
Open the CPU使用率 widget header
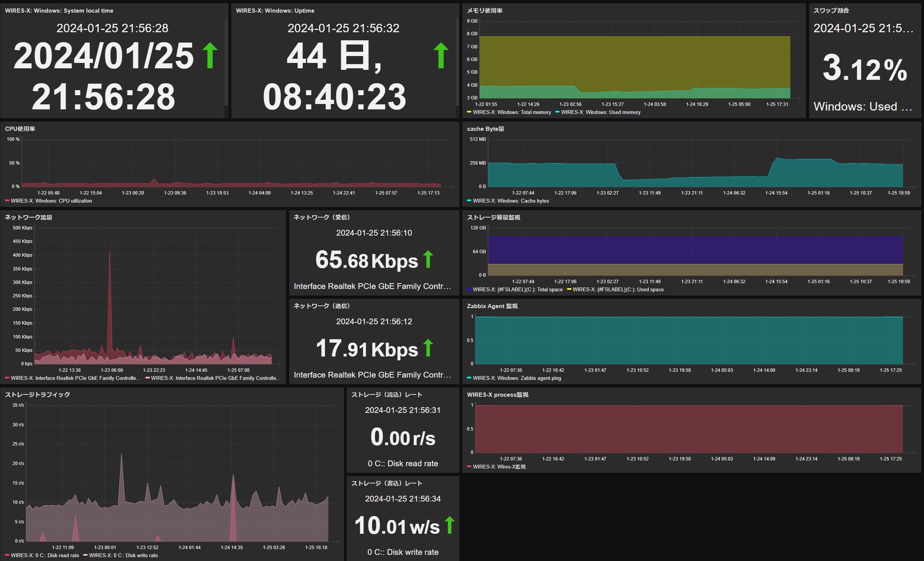pos(20,129)
